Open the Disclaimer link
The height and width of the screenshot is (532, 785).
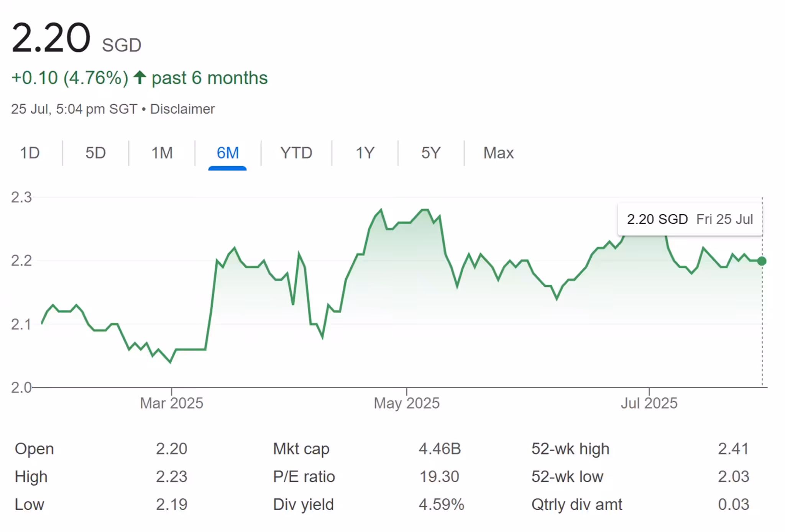coord(182,109)
